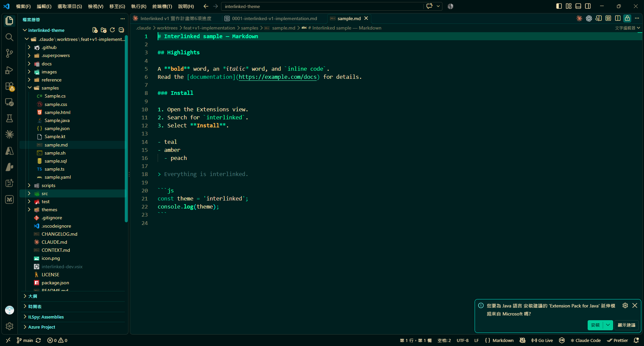Dismiss the Java extension notification
This screenshot has width=644, height=346.
635,305
